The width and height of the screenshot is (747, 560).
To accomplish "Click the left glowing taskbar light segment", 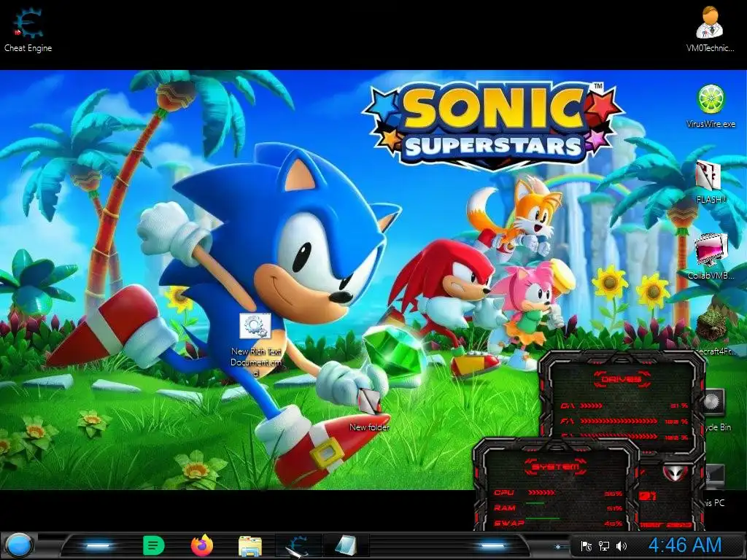I will 98,545.
